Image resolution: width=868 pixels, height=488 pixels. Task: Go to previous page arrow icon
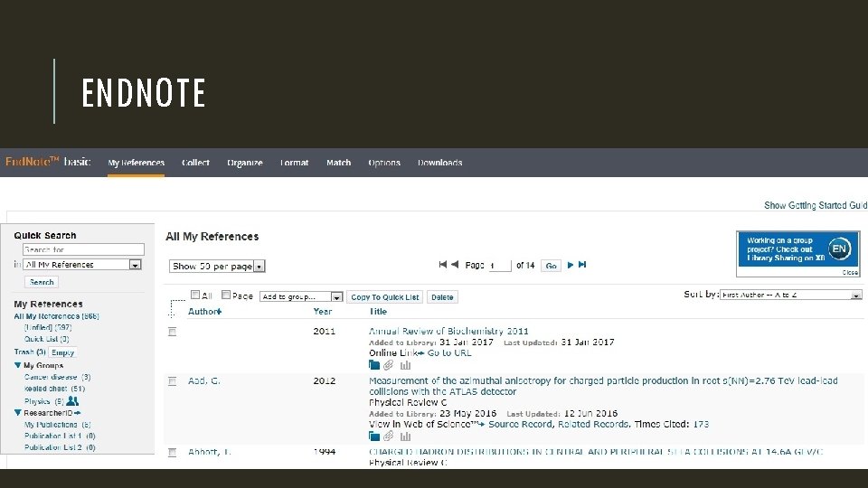point(455,265)
